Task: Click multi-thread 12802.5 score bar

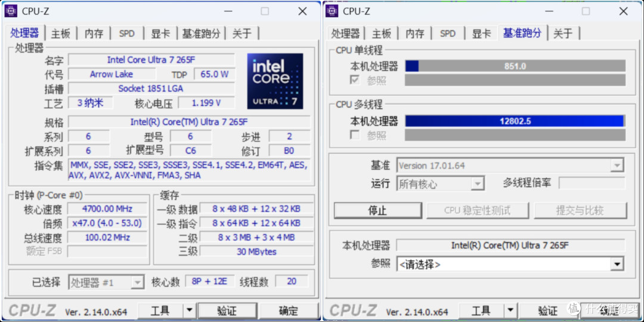Action: [x=515, y=120]
